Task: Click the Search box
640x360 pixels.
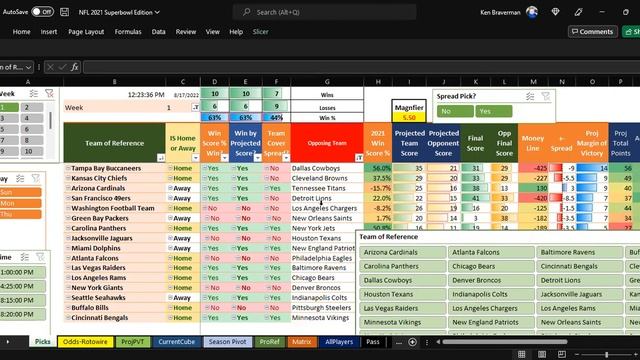Action: tap(324, 12)
